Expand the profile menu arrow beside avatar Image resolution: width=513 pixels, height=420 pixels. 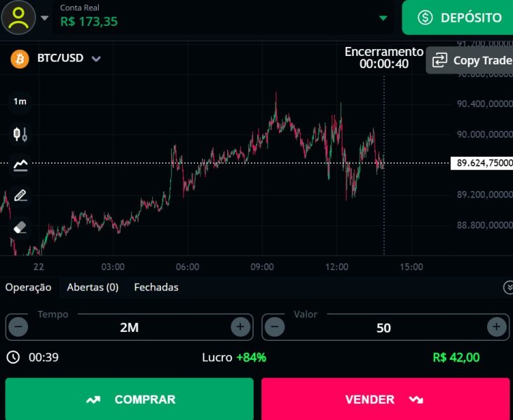pyautogui.click(x=45, y=18)
